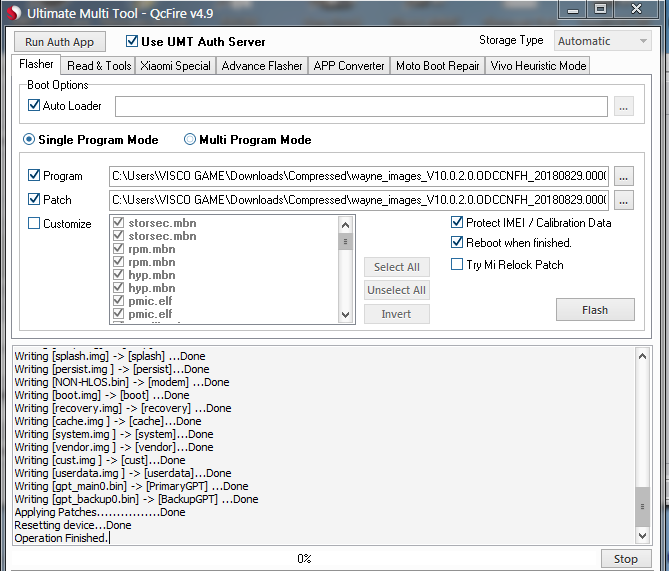Switch to Advance Flasher tab
Screen dimensions: 669x571
[x=262, y=66]
